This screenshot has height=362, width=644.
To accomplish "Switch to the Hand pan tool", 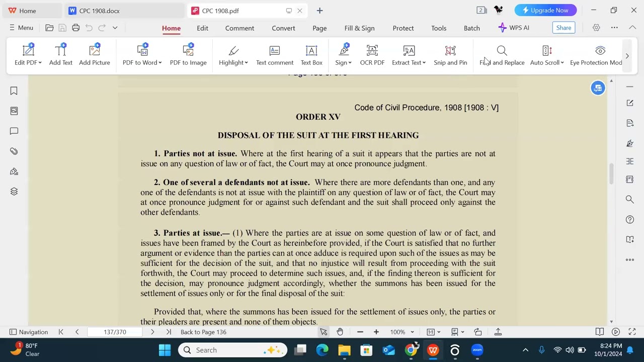I will (340, 332).
